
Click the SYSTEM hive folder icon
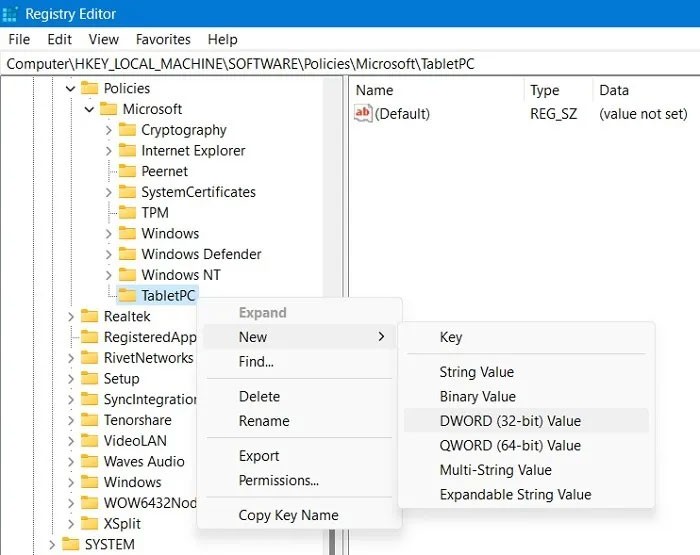coord(70,545)
